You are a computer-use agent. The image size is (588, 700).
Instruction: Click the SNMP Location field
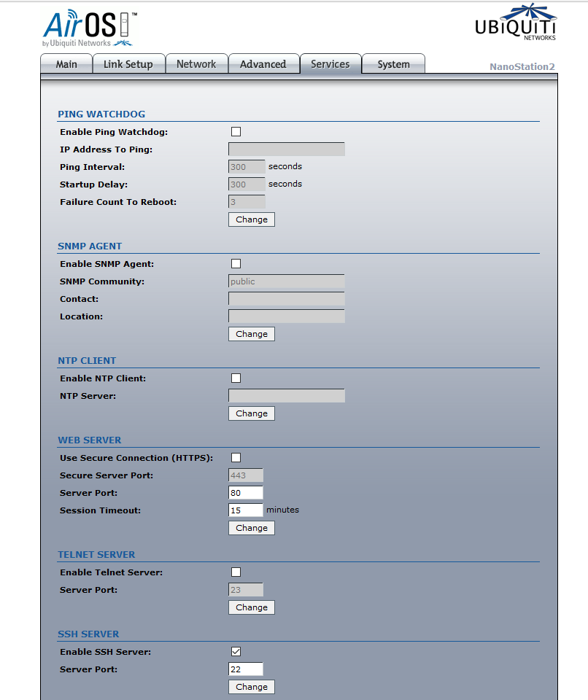click(287, 316)
